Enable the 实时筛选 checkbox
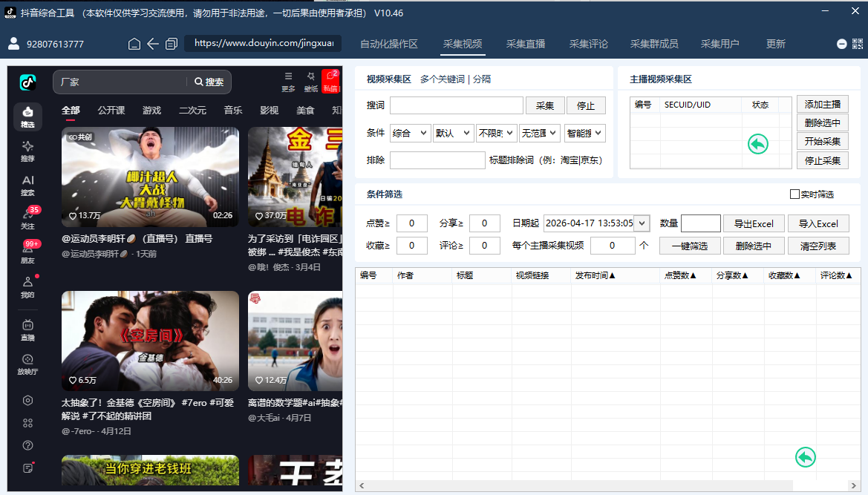 pyautogui.click(x=794, y=194)
